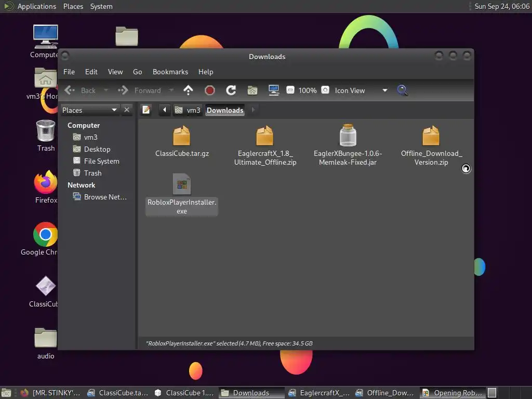Open file search with the magnifier icon

[403, 90]
